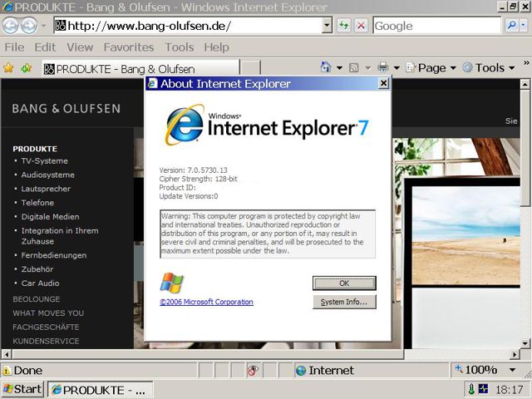Image resolution: width=532 pixels, height=399 pixels.
Task: Open the Digitale Medien link
Action: pos(50,216)
